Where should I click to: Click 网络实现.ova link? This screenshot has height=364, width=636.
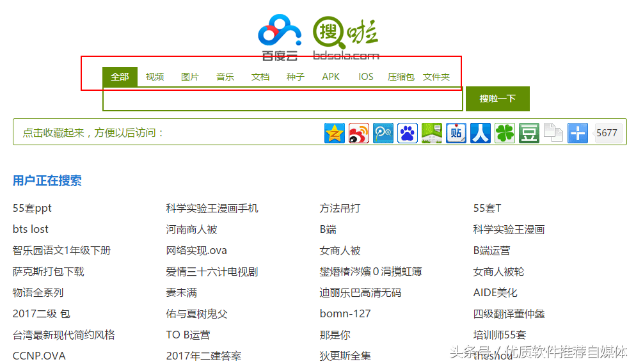(x=196, y=251)
